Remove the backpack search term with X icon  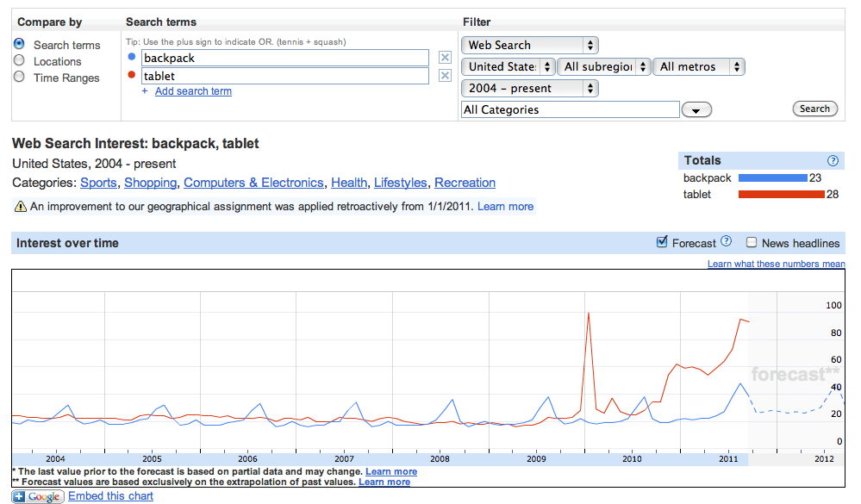446,58
